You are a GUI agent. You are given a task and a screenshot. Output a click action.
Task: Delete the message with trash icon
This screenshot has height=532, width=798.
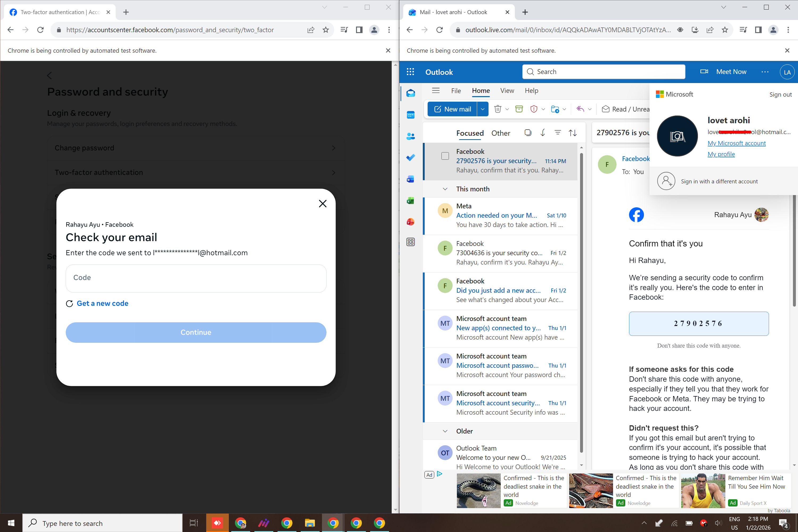[x=498, y=109]
